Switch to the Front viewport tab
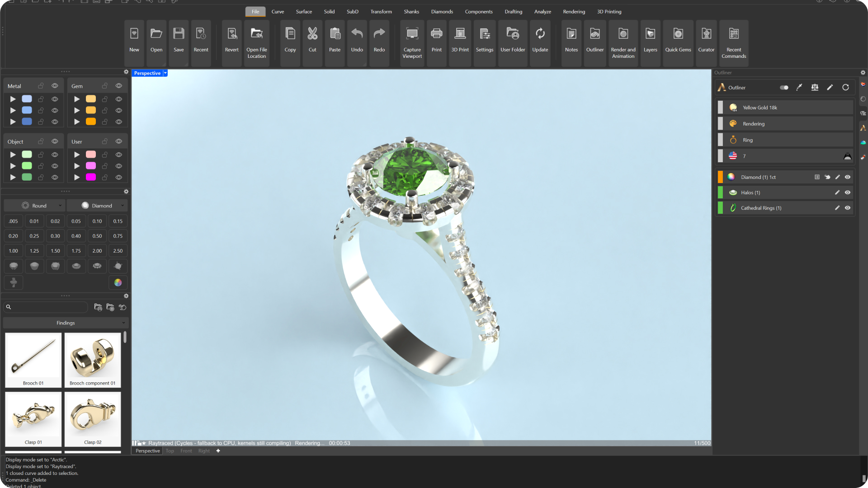This screenshot has width=868, height=488. point(186,451)
